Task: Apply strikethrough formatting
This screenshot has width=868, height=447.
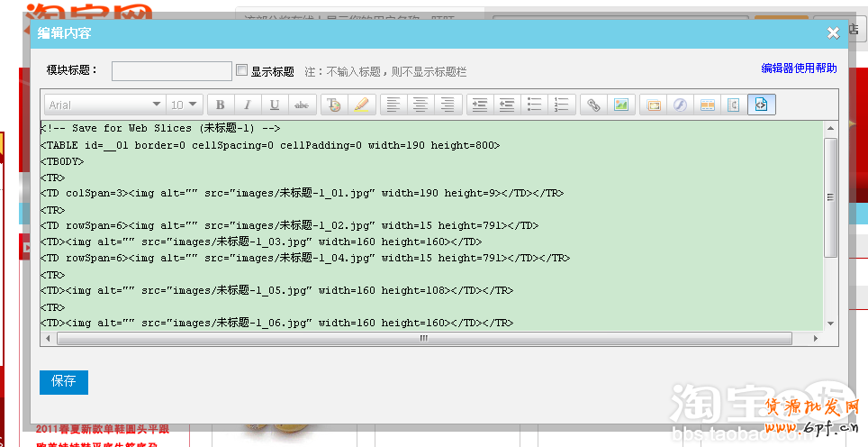Action: pyautogui.click(x=302, y=105)
